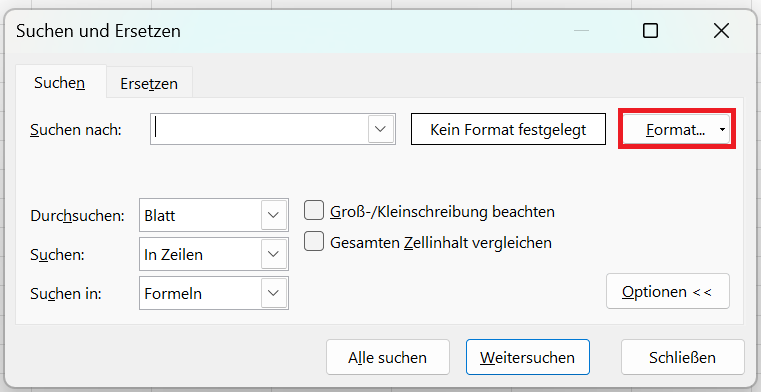Click the Kein Format festgelegt preview box
The width and height of the screenshot is (761, 392).
point(508,129)
